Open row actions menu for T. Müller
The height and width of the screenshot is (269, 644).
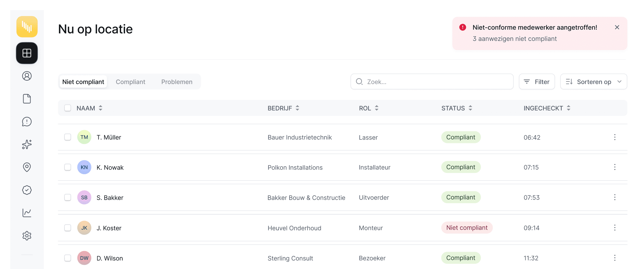(x=615, y=137)
